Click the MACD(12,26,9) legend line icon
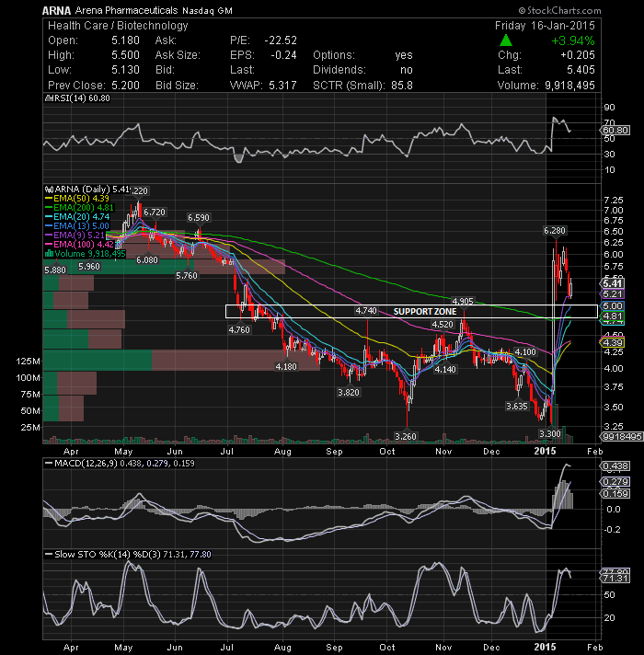644x655 pixels. (49, 464)
